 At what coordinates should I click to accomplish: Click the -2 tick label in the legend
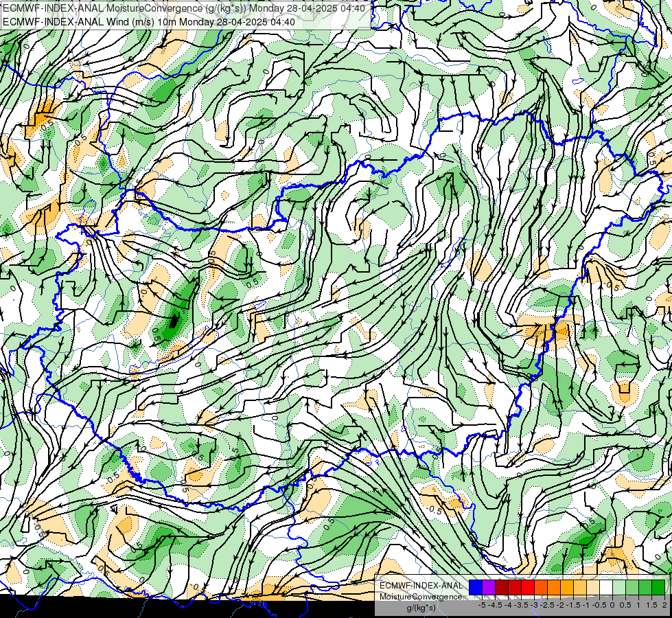click(x=560, y=605)
